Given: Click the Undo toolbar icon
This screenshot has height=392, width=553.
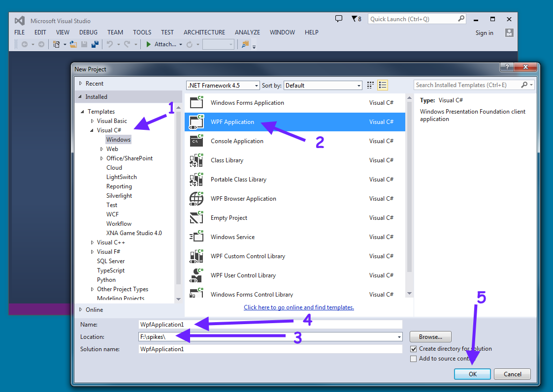Looking at the screenshot, I should coord(110,44).
